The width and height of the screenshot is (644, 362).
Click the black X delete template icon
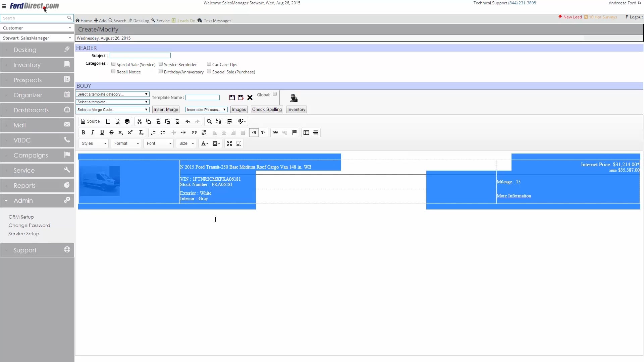pos(250,98)
